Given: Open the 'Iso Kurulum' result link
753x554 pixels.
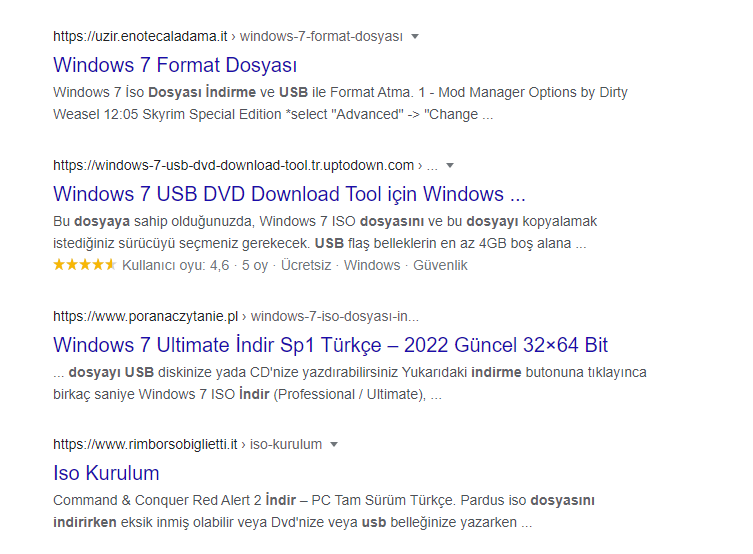Looking at the screenshot, I should [x=106, y=473].
